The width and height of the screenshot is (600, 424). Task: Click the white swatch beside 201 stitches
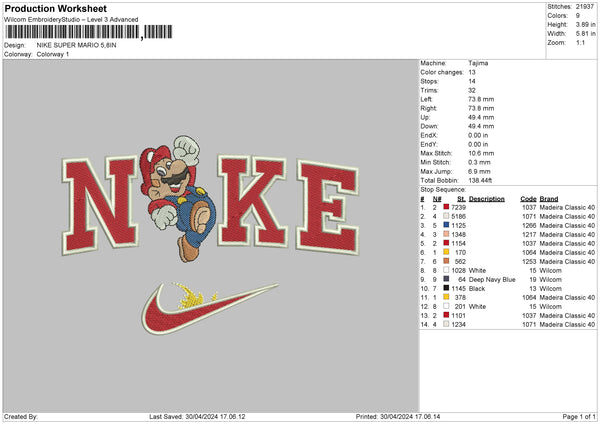[x=446, y=306]
